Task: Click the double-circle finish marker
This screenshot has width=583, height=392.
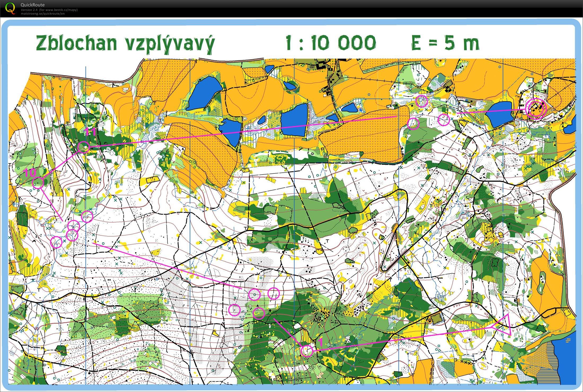Action: (x=536, y=109)
